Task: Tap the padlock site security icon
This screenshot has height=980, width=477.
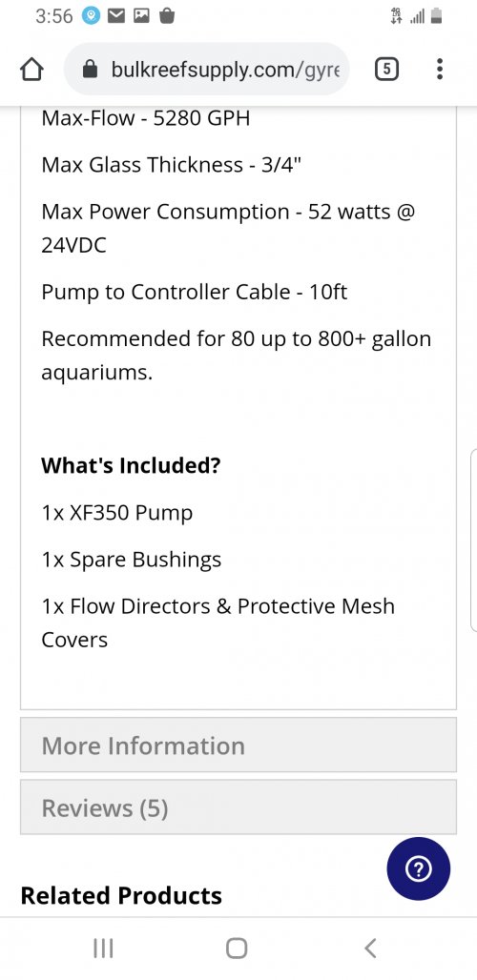Action: (90, 70)
